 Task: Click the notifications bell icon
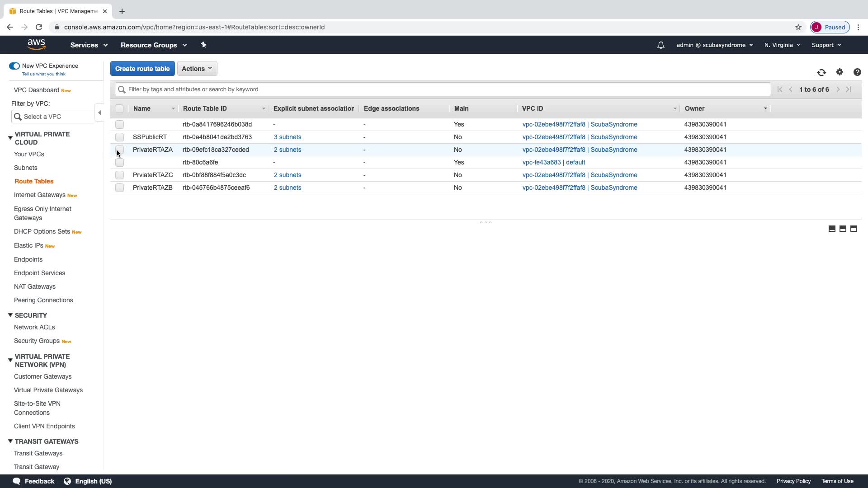pos(660,45)
